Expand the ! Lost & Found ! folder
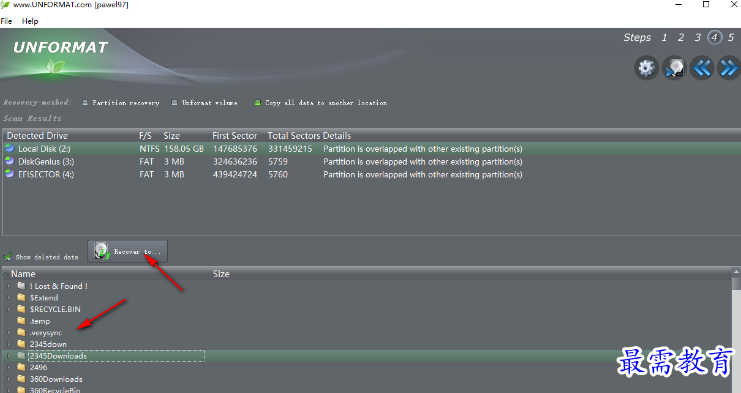Image resolution: width=741 pixels, height=393 pixels. [x=9, y=286]
